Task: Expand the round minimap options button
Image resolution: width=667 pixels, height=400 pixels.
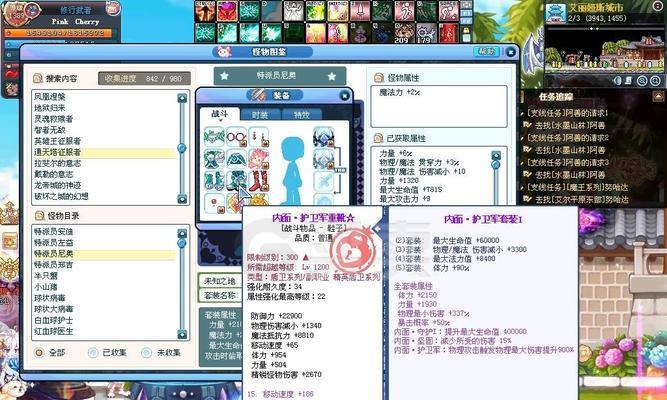Action: (x=658, y=6)
